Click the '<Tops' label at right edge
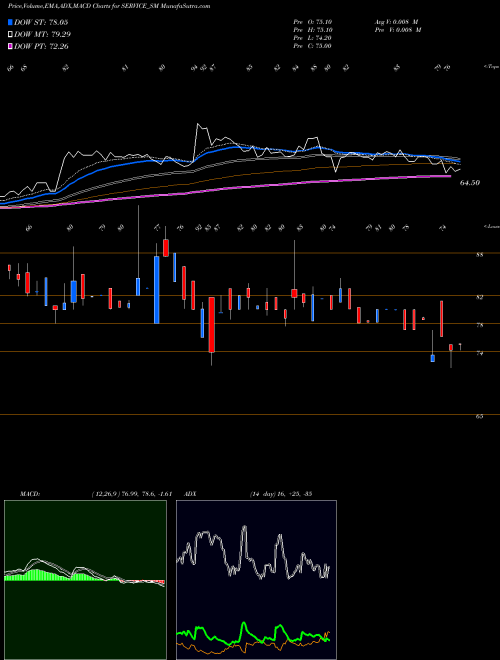The height and width of the screenshot is (660, 500). (x=491, y=67)
